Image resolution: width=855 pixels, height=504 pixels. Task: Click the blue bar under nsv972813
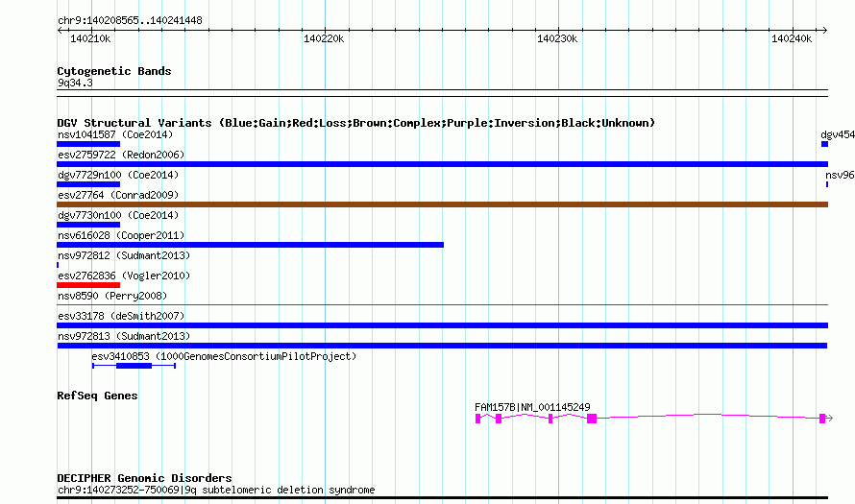click(x=442, y=346)
